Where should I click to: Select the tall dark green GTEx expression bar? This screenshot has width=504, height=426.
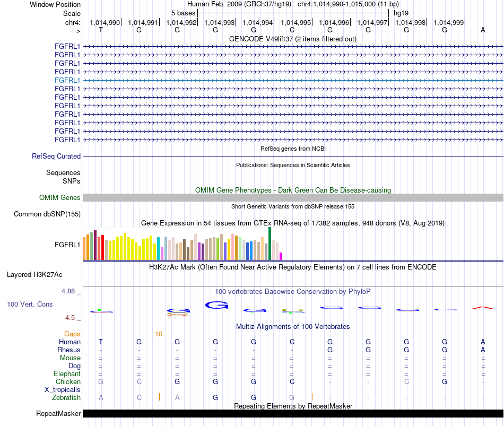[x=270, y=244]
